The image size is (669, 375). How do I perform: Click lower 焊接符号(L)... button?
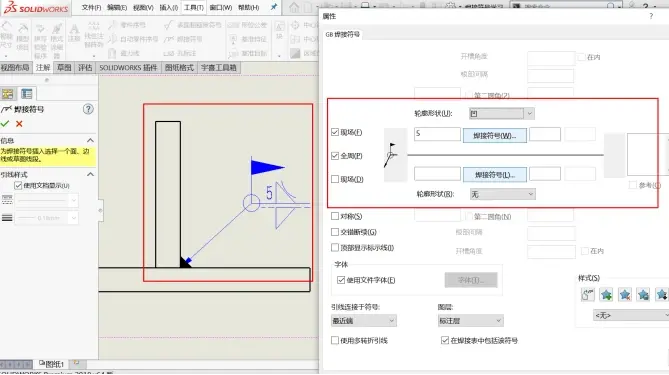pos(495,175)
